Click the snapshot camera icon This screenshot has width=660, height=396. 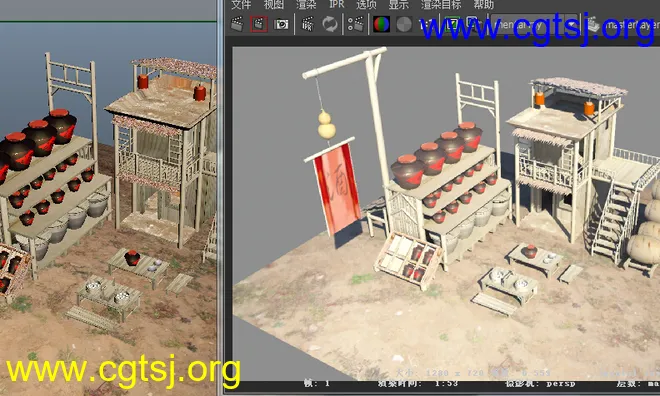(x=281, y=24)
